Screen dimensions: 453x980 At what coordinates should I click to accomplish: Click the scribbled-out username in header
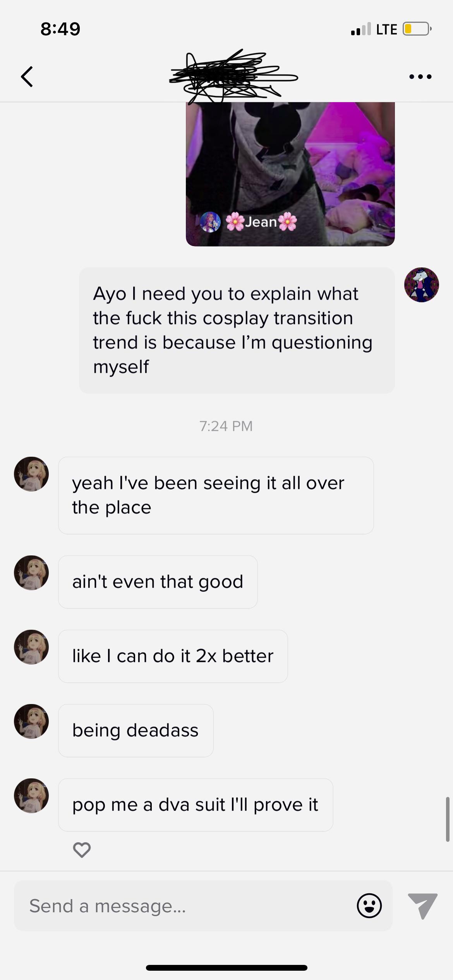(232, 76)
